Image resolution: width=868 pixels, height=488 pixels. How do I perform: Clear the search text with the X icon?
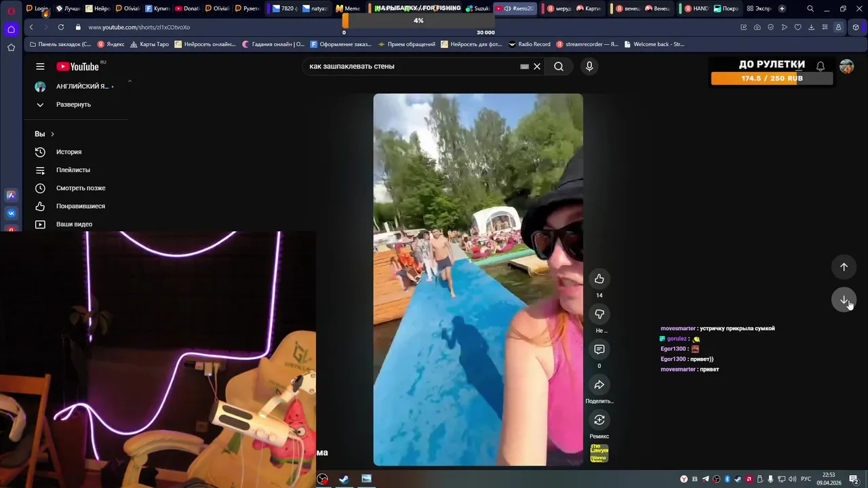pos(536,66)
